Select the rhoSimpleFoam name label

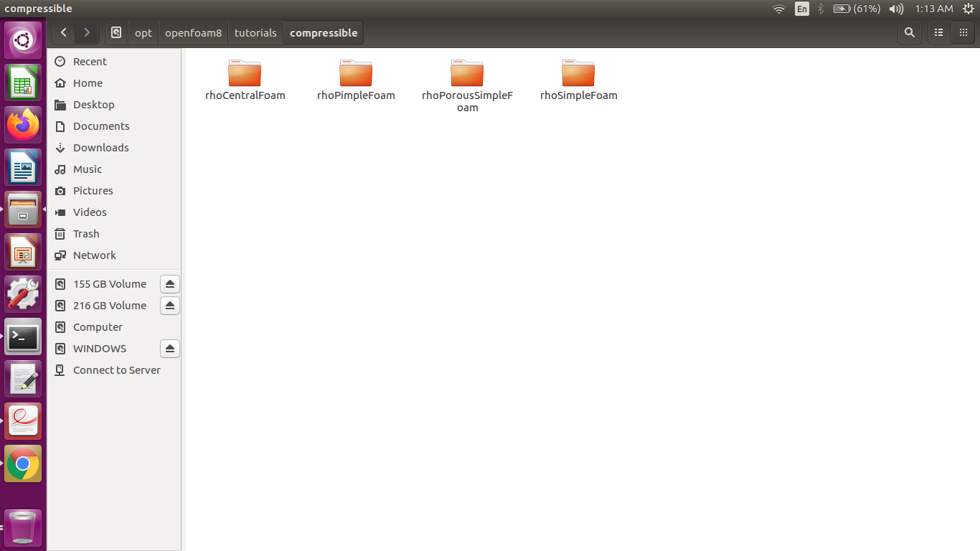(579, 95)
